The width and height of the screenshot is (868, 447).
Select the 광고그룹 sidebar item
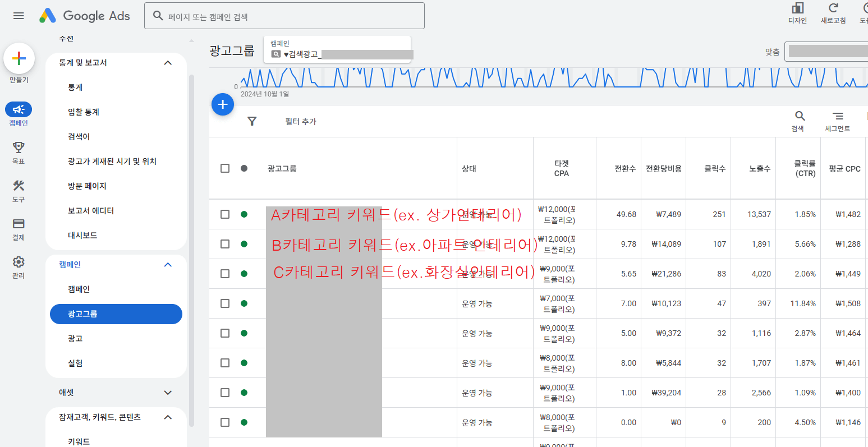coord(116,314)
